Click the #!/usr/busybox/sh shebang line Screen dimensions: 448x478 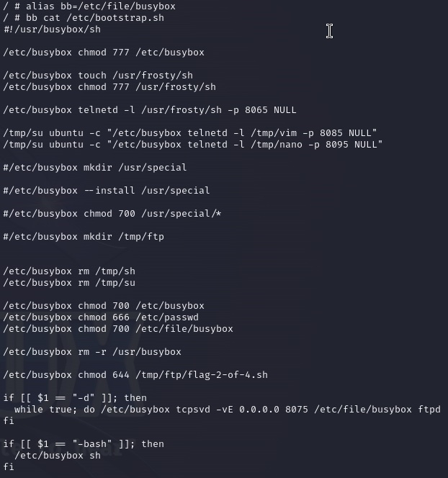[52, 30]
